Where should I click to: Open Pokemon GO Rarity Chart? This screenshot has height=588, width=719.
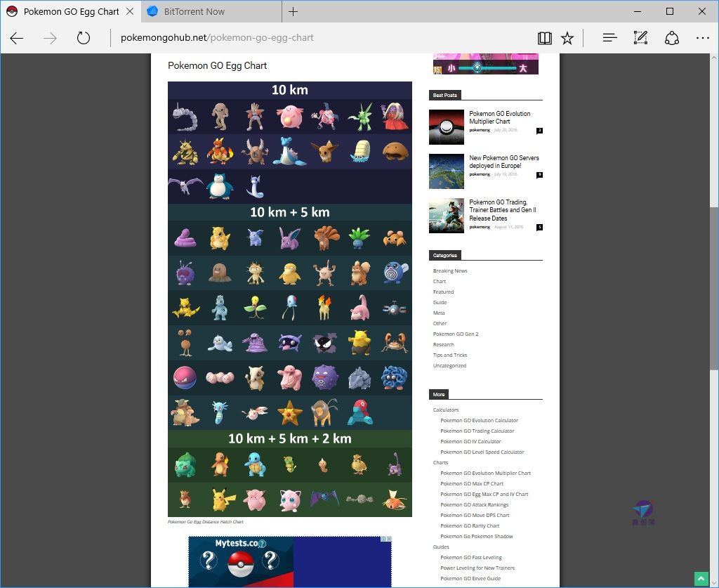[x=470, y=525]
